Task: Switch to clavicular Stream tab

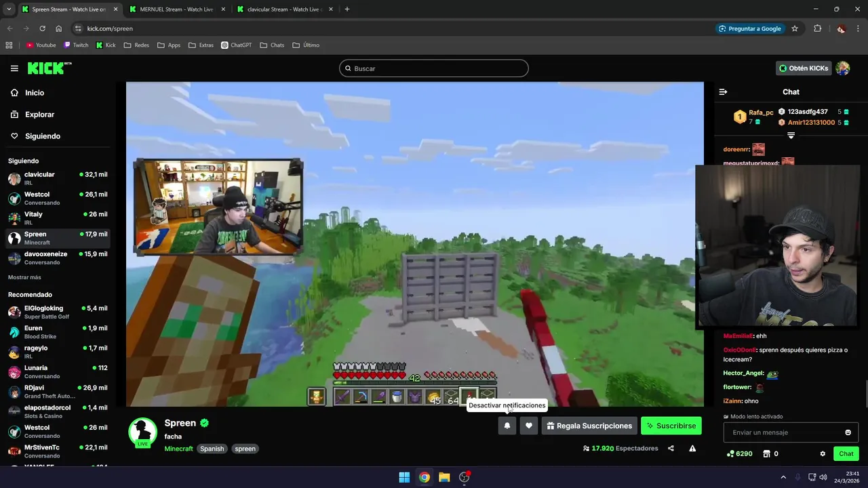Action: (283, 9)
